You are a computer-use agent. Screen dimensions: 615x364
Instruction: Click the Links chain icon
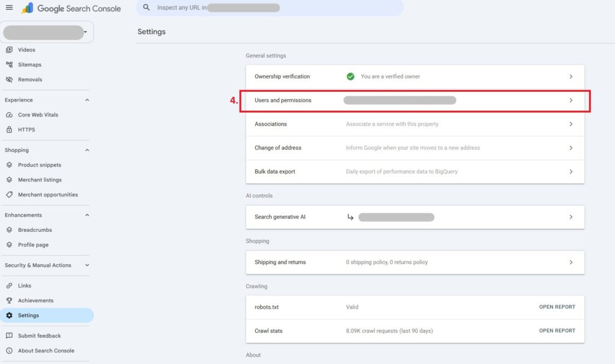coord(10,286)
